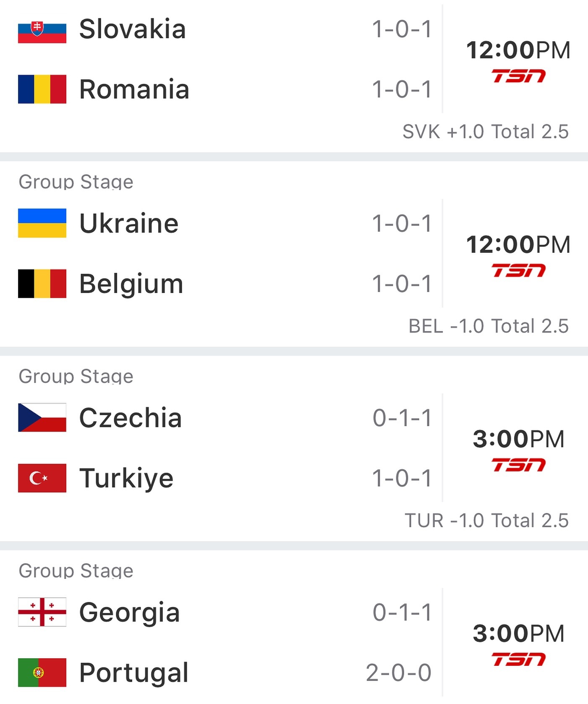Viewport: 588px width, 704px height.
Task: Tap the Czechia flag icon
Action: point(42,417)
